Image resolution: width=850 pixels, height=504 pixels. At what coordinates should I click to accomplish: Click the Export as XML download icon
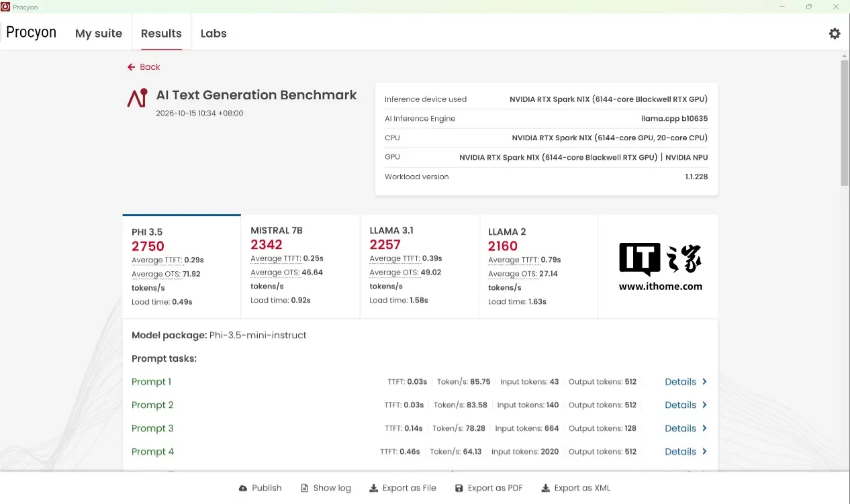[x=546, y=489]
